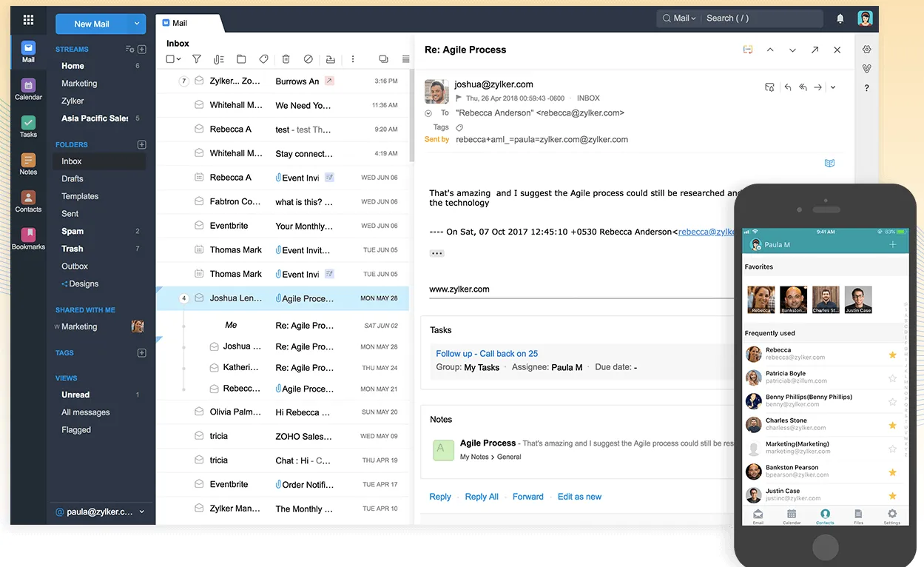Screen dimensions: 924x567
Task: Open the Mail search scope dropdown
Action: 679,19
